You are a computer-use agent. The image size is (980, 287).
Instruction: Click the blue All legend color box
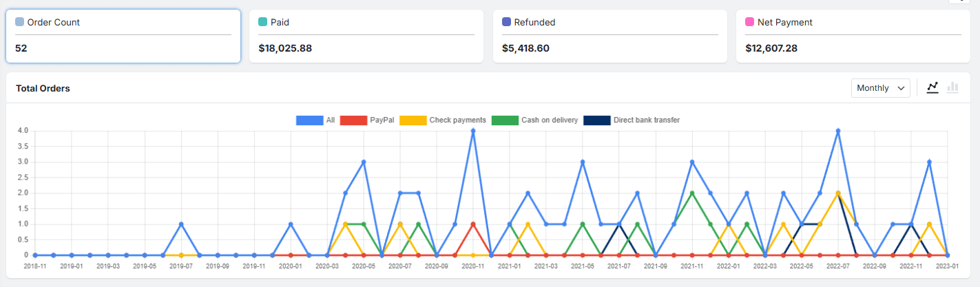tap(309, 120)
